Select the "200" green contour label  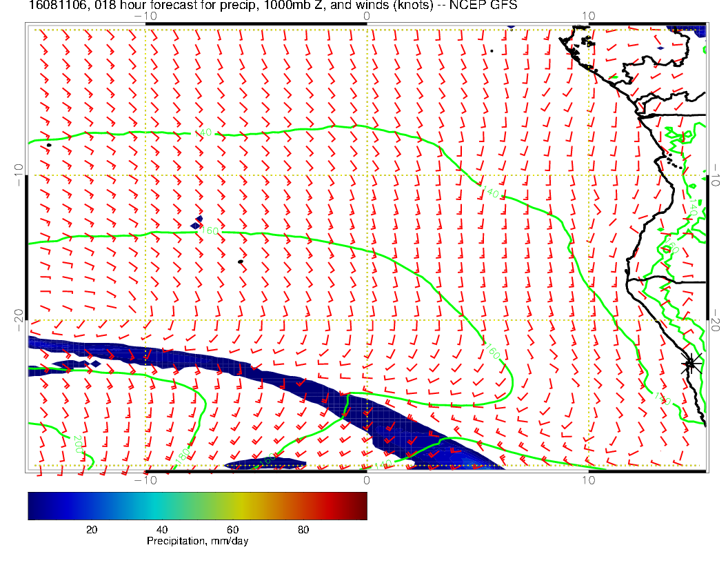[x=78, y=444]
